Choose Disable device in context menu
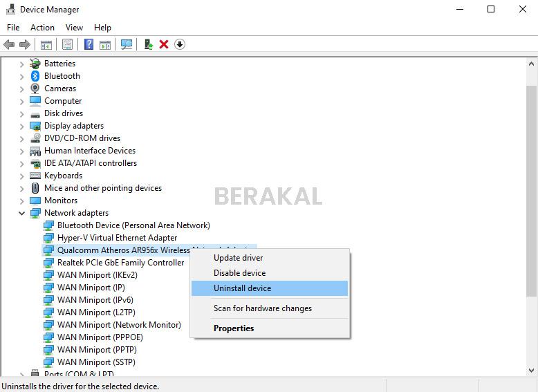Viewport: 538px width, 392px height. (270, 273)
